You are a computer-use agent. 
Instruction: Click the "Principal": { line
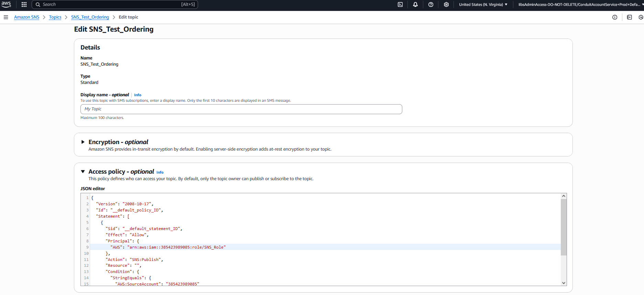point(122,241)
